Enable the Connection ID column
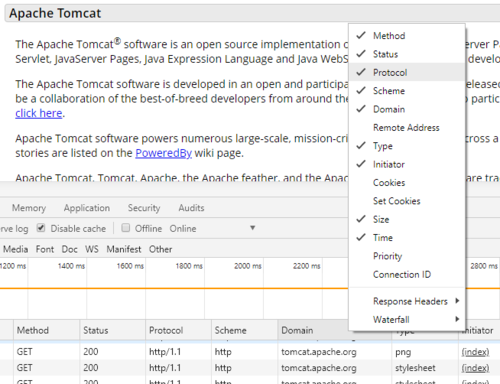 click(407, 274)
